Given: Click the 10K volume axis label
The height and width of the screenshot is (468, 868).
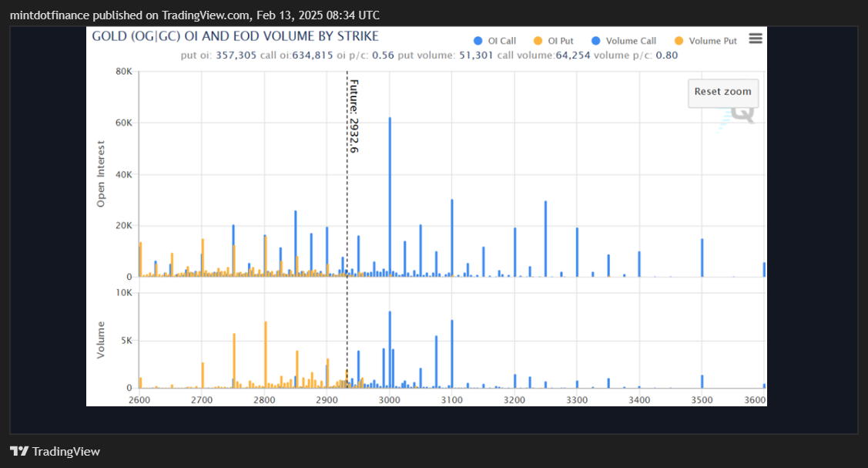Looking at the screenshot, I should point(124,292).
